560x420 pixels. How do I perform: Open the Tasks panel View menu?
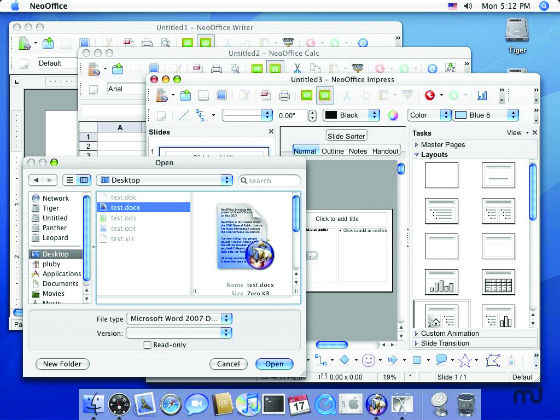[517, 132]
